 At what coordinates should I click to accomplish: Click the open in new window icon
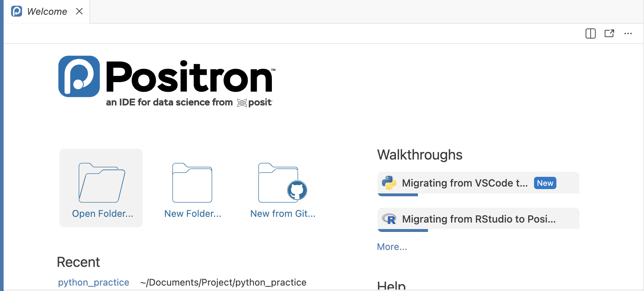(x=609, y=33)
